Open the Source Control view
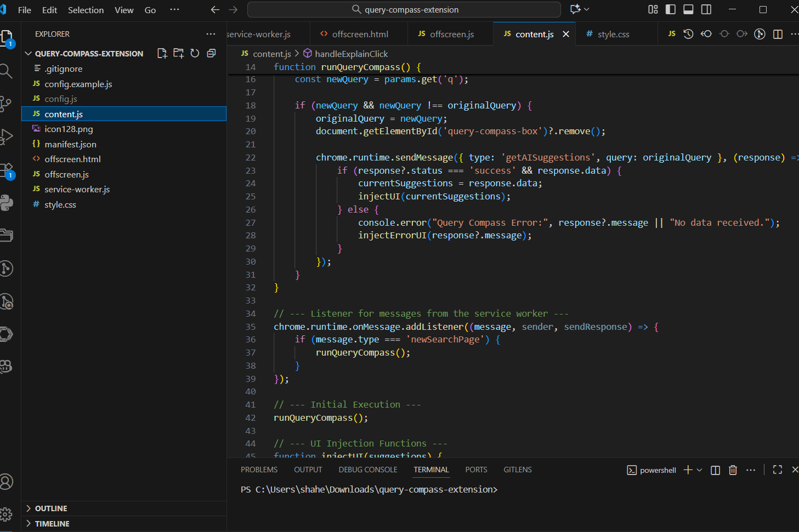Screen dimensions: 799x532 point(5,103)
